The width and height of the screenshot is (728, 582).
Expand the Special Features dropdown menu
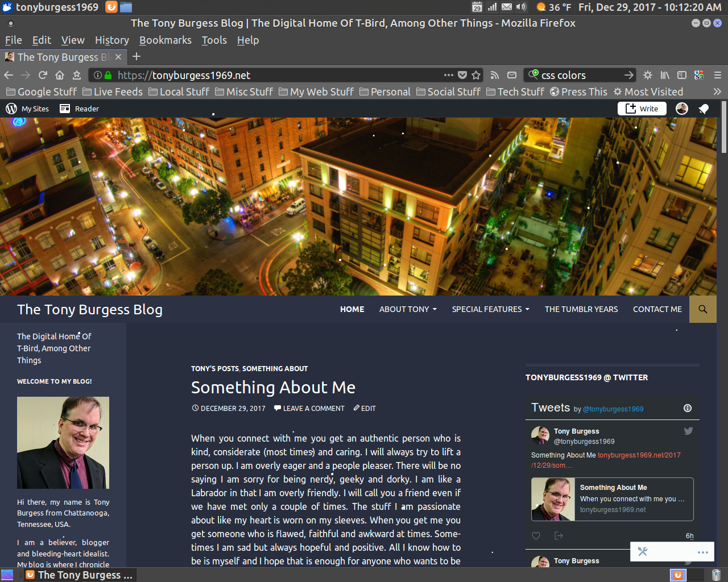[490, 309]
